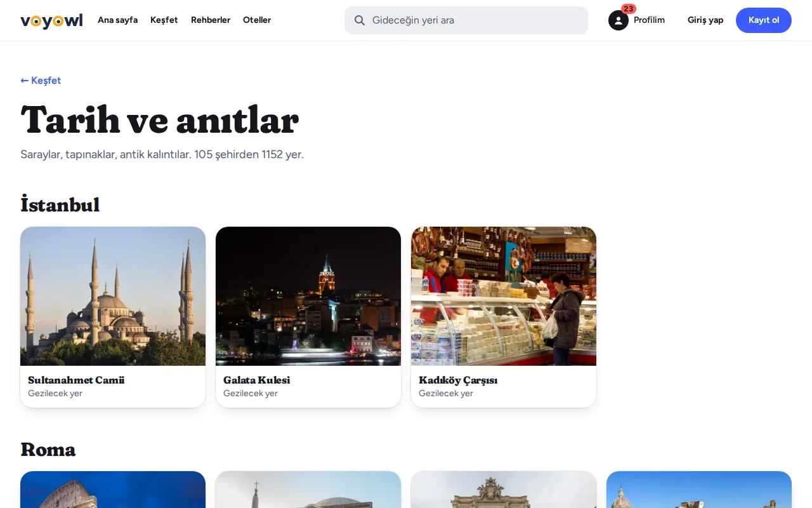The width and height of the screenshot is (812, 508).
Task: Click the Kayıt ol button
Action: pos(764,20)
